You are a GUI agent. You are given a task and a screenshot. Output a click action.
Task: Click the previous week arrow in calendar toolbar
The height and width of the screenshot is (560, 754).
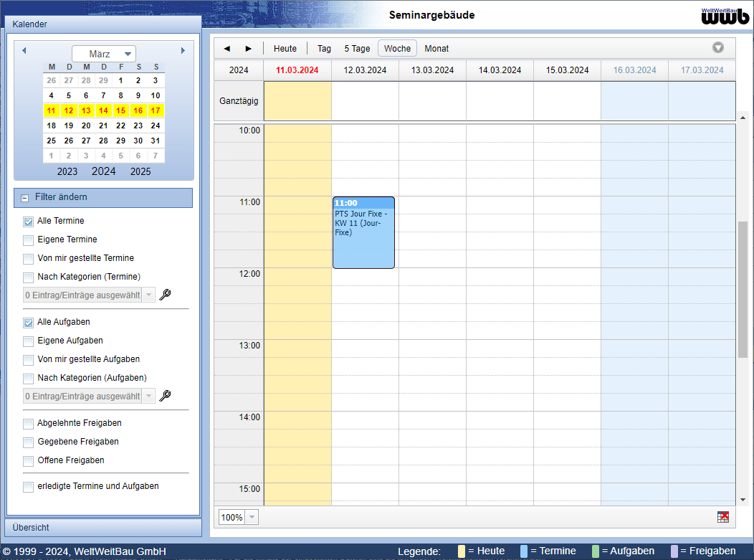pyautogui.click(x=227, y=49)
